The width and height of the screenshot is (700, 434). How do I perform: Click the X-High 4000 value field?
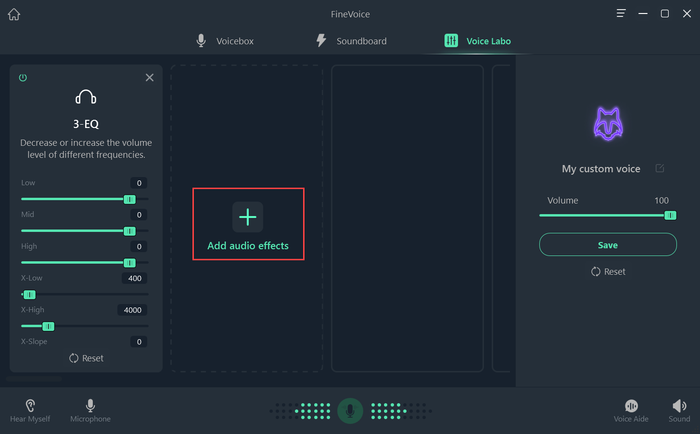click(132, 310)
